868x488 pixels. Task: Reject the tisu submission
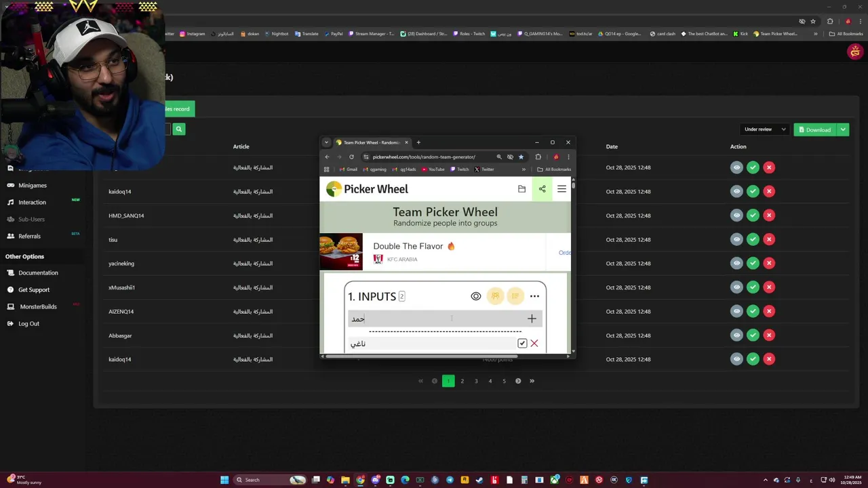point(769,239)
